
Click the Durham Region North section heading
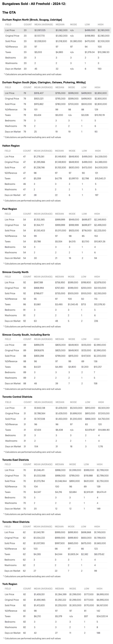pyautogui.click(x=32, y=19)
